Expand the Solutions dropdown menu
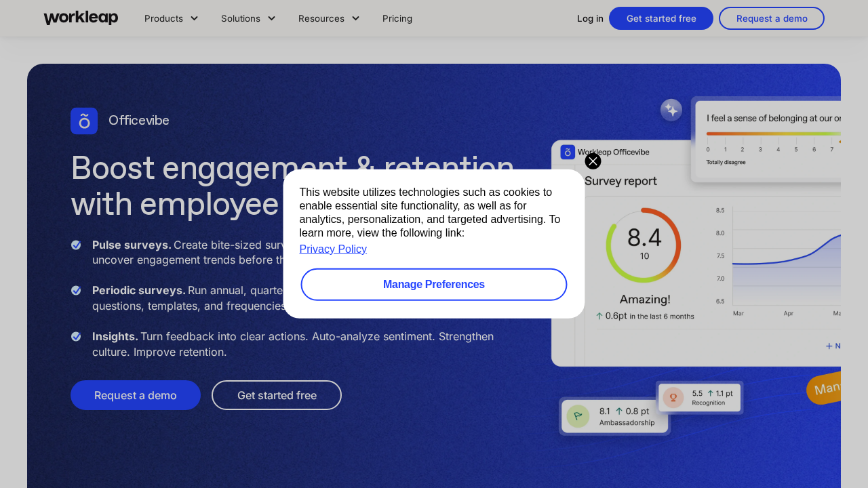 [248, 18]
